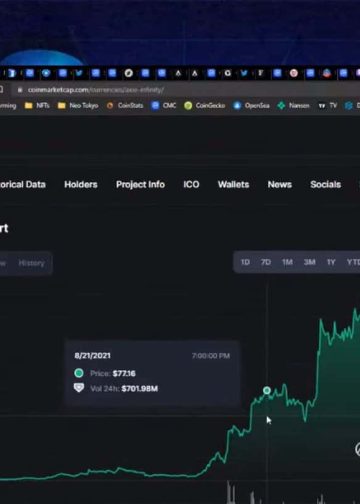Screen dimensions: 360x504
Task: Open the CoinGecko bookmark
Action: click(205, 106)
